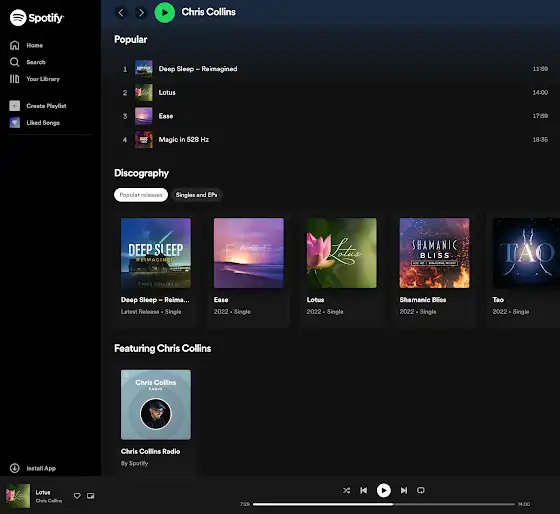The height and width of the screenshot is (514, 560).
Task: Open Liked Songs heart icon
Action: click(15, 123)
